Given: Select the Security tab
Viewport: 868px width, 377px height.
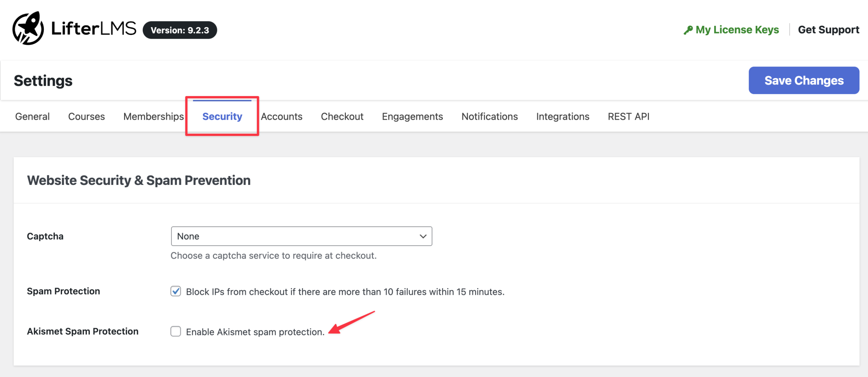Looking at the screenshot, I should [222, 116].
